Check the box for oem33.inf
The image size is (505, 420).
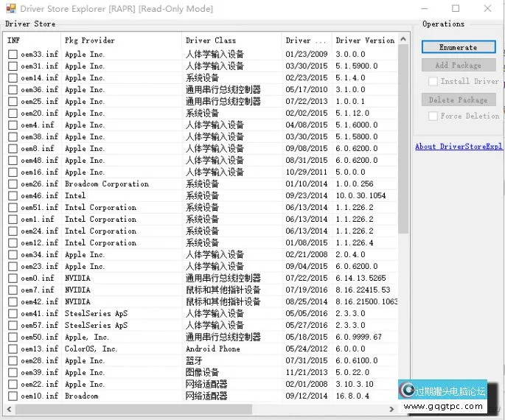point(13,55)
